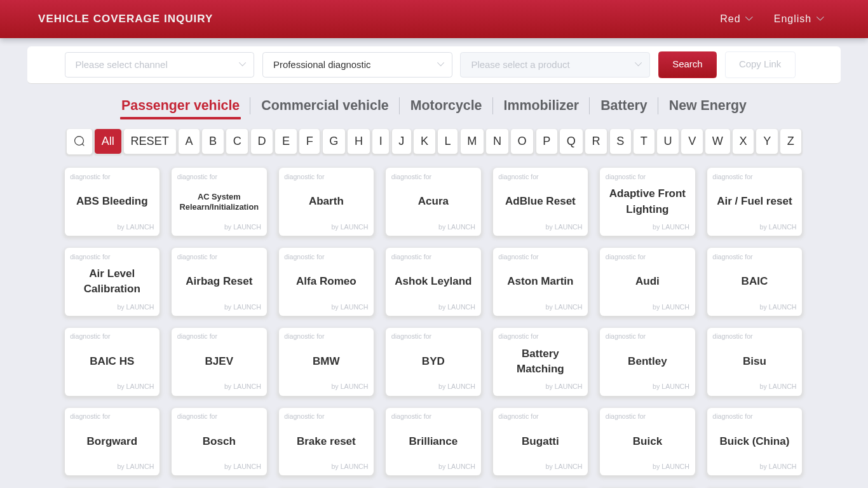Select the Airbag Reset card
Image resolution: width=868 pixels, height=488 pixels.
[219, 281]
